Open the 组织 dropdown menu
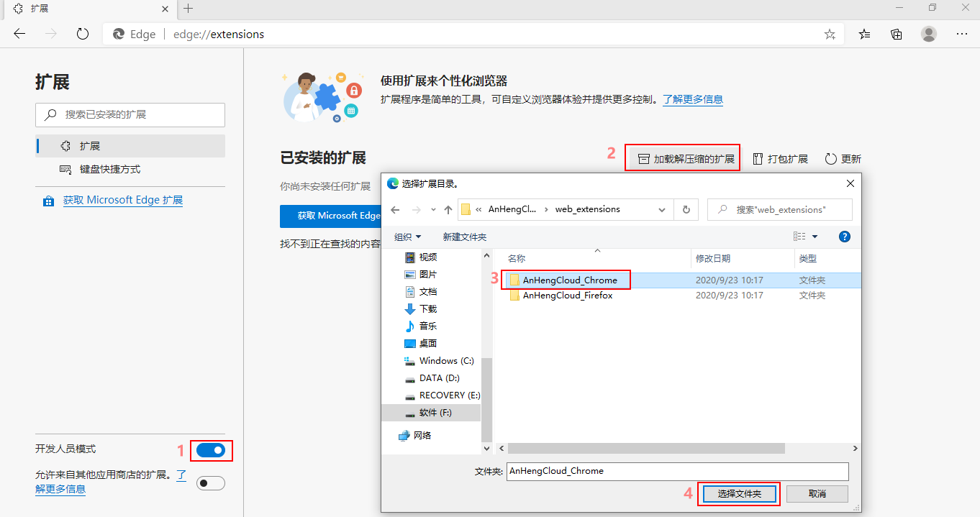 pos(407,237)
